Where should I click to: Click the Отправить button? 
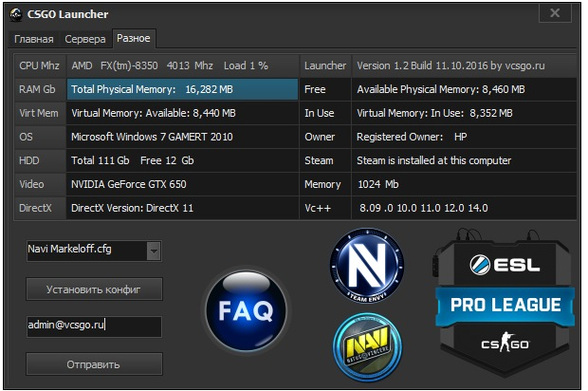click(x=94, y=364)
